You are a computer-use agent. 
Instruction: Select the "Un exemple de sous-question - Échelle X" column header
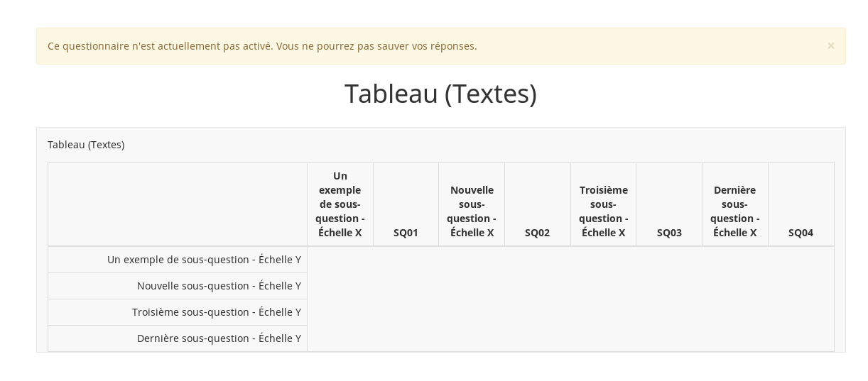tap(340, 204)
